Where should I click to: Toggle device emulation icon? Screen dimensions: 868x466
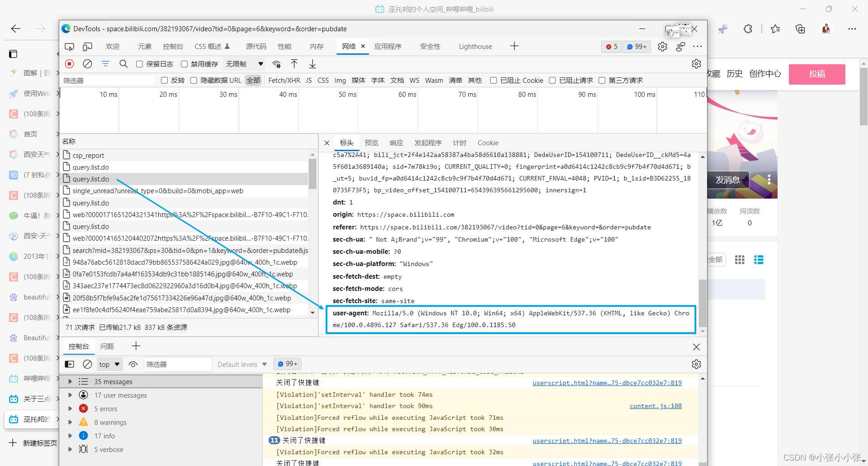pyautogui.click(x=87, y=47)
